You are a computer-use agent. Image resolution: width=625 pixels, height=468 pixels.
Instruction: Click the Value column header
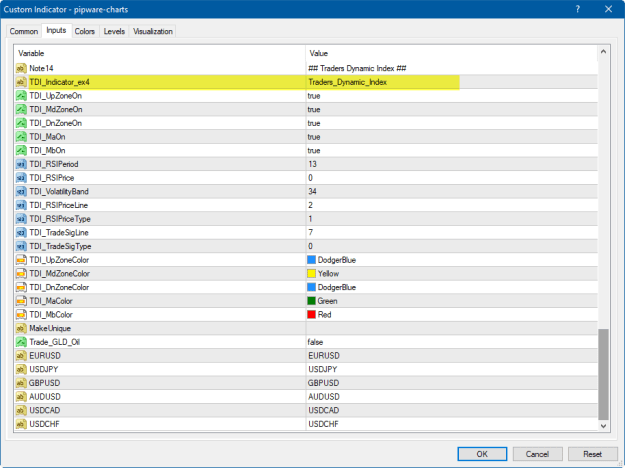coord(452,53)
